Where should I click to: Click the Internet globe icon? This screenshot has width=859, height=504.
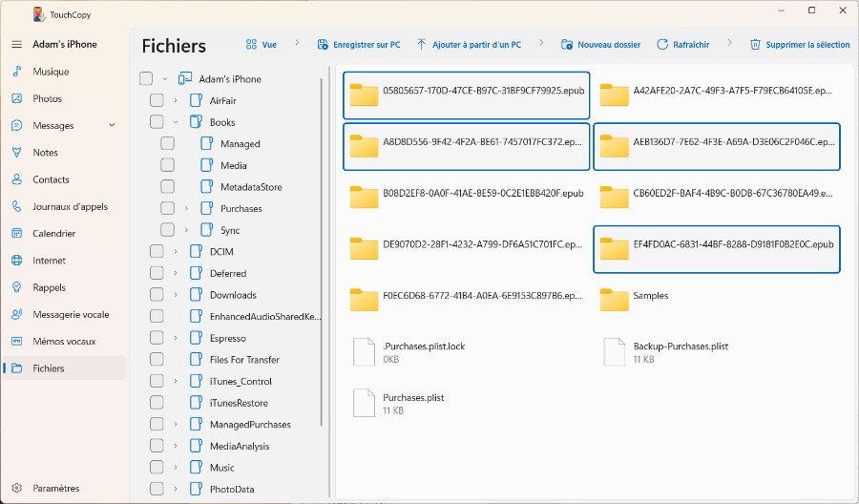(x=16, y=261)
